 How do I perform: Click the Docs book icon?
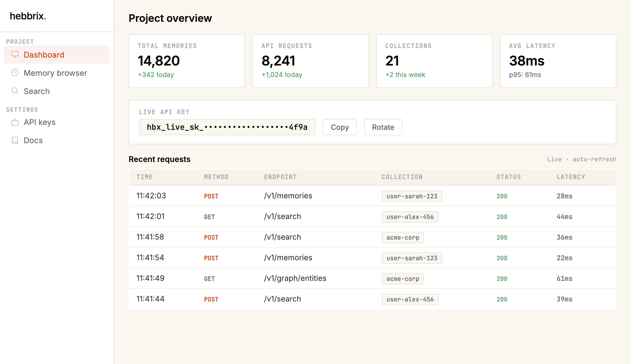click(15, 140)
